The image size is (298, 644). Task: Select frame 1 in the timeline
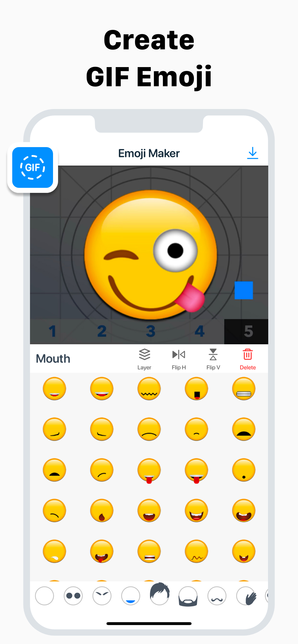pos(53,331)
